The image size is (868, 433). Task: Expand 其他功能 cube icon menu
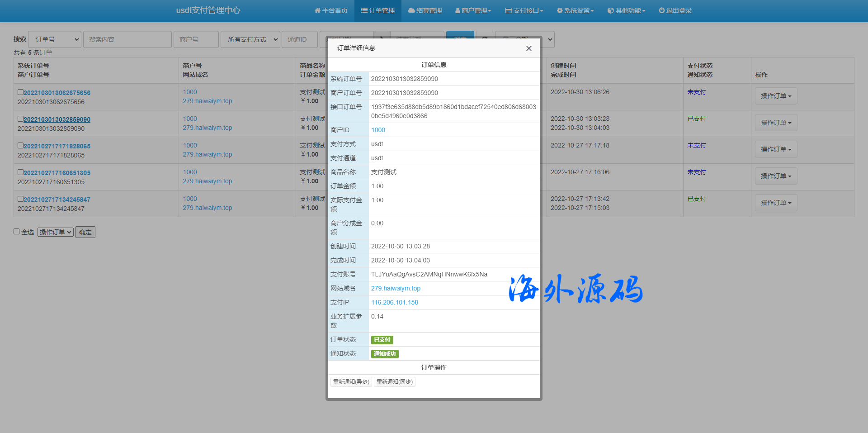(x=626, y=10)
